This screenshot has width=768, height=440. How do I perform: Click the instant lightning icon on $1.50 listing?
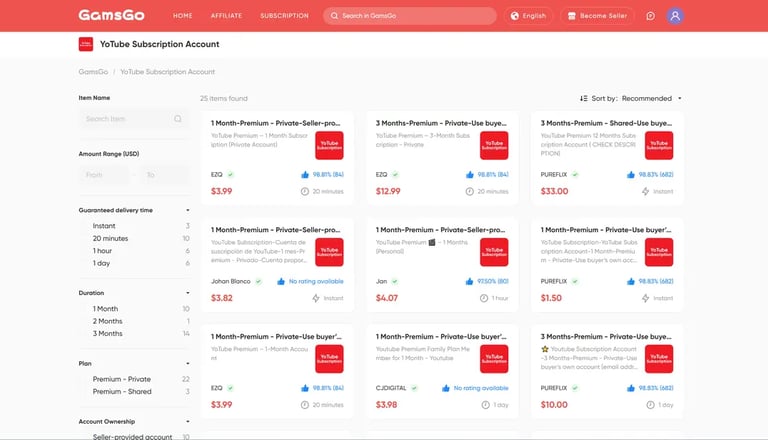[646, 298]
